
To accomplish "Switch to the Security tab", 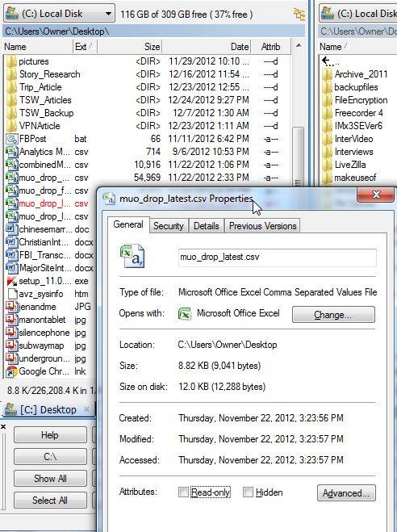I will point(168,226).
